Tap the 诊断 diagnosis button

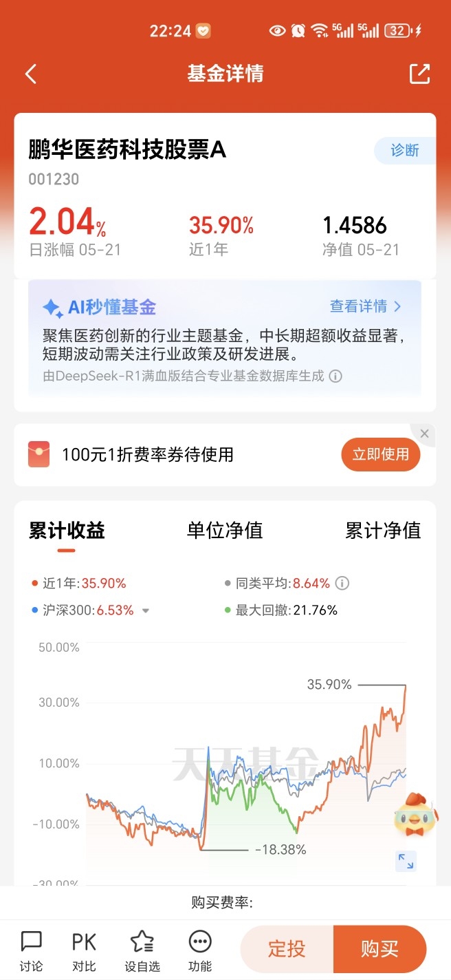[405, 151]
